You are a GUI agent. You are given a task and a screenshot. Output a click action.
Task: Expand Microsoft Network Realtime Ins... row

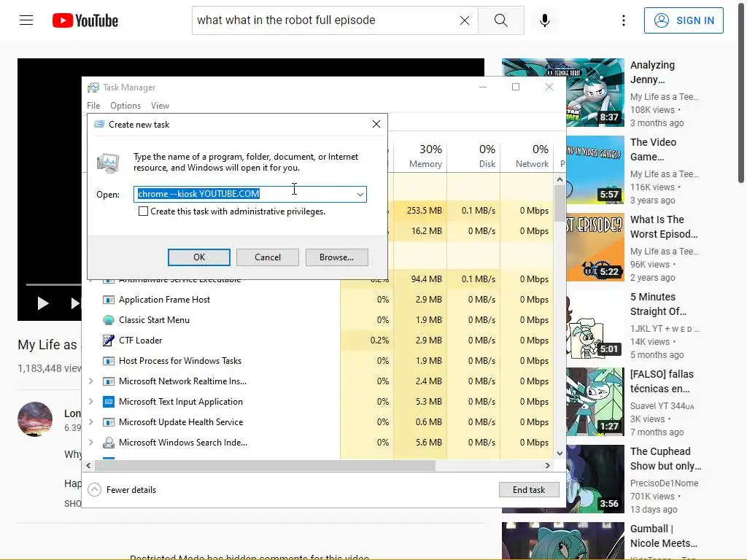(x=91, y=381)
